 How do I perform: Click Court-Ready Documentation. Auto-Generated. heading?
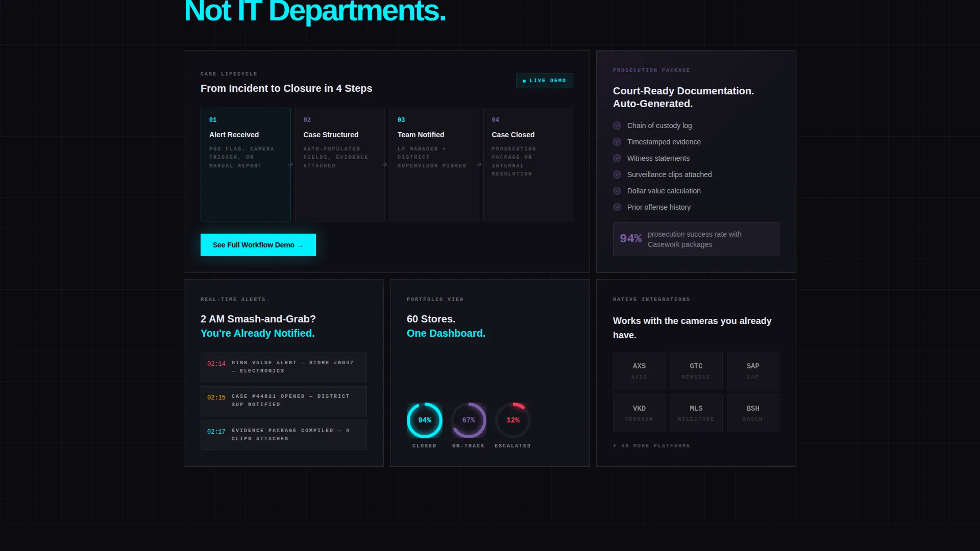tap(683, 97)
